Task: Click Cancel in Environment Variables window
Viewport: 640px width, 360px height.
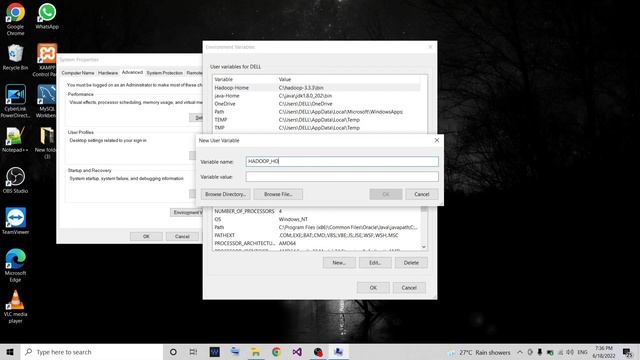Action: point(409,288)
